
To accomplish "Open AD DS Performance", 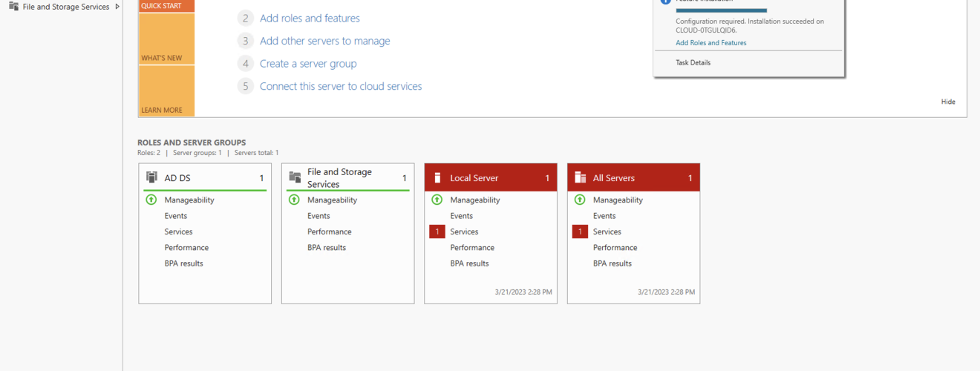I will (186, 248).
